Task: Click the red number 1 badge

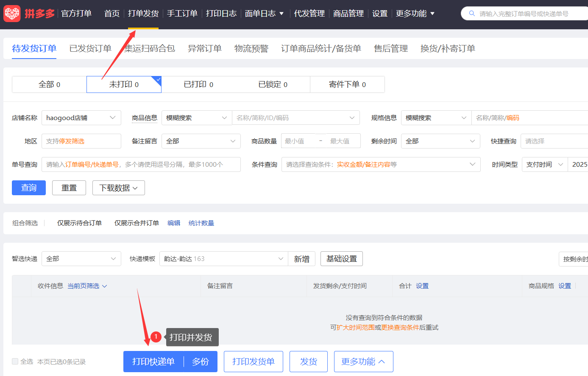Action: pos(156,337)
